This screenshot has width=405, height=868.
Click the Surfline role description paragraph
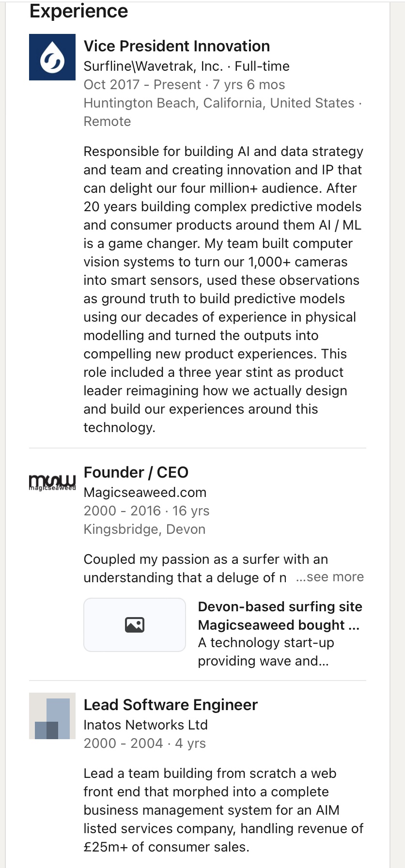tap(223, 289)
